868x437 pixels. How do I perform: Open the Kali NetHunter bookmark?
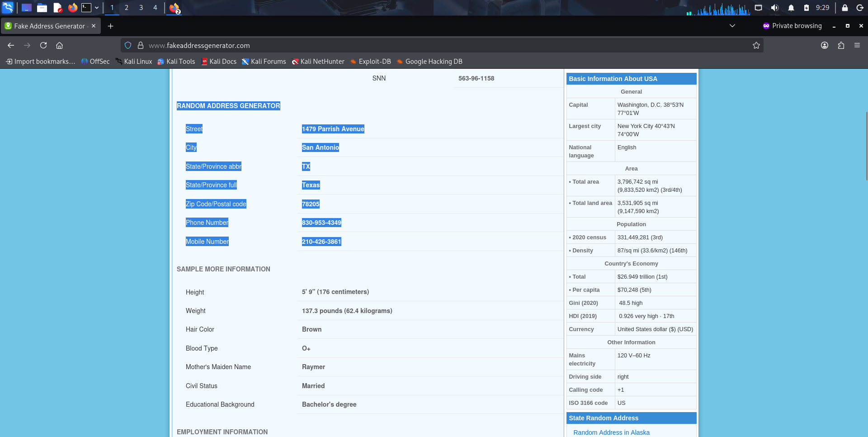318,62
